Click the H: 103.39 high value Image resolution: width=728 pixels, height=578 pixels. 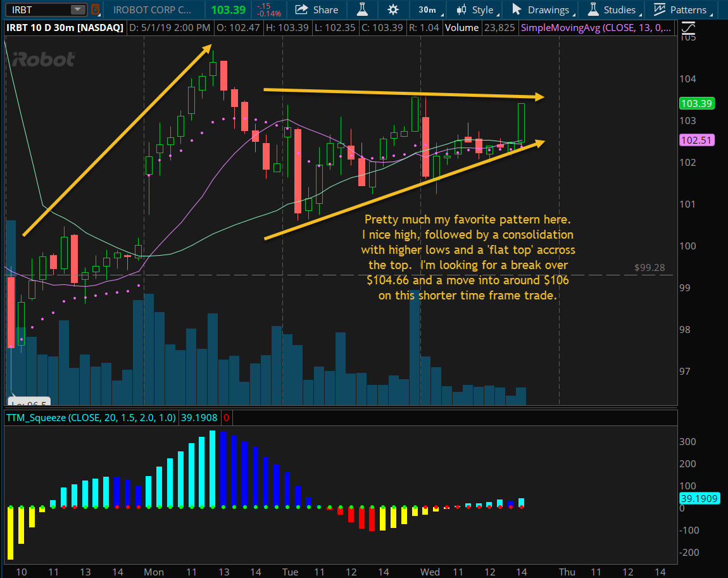coord(287,28)
